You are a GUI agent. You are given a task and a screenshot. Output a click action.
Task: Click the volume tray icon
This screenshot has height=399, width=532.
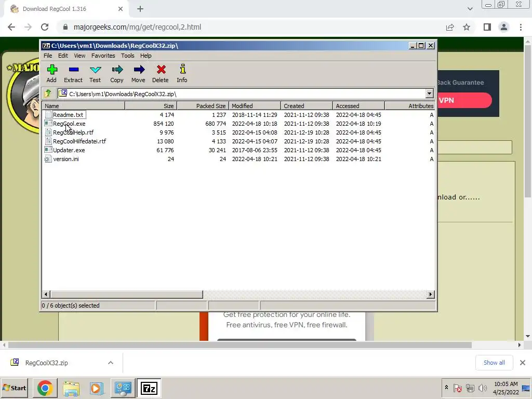482,388
